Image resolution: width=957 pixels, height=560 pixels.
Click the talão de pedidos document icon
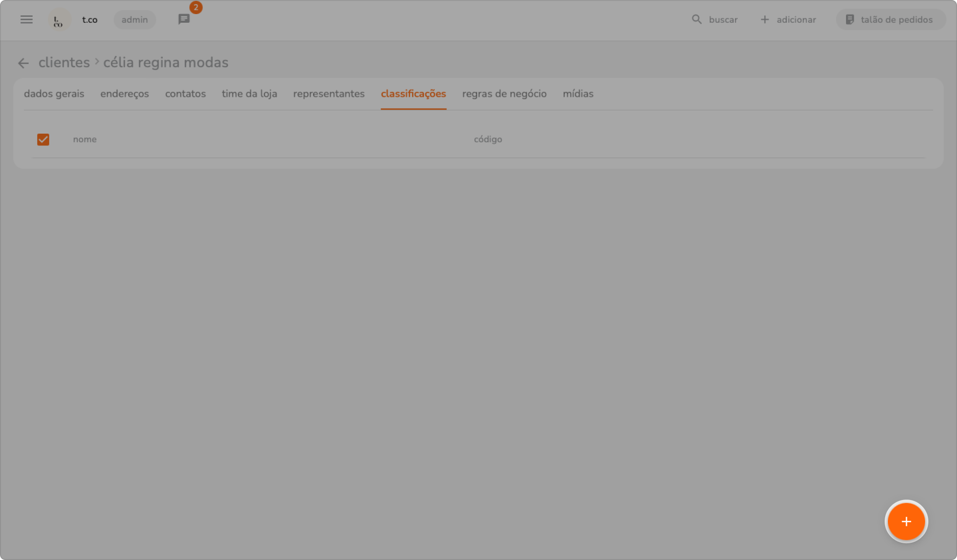click(849, 20)
